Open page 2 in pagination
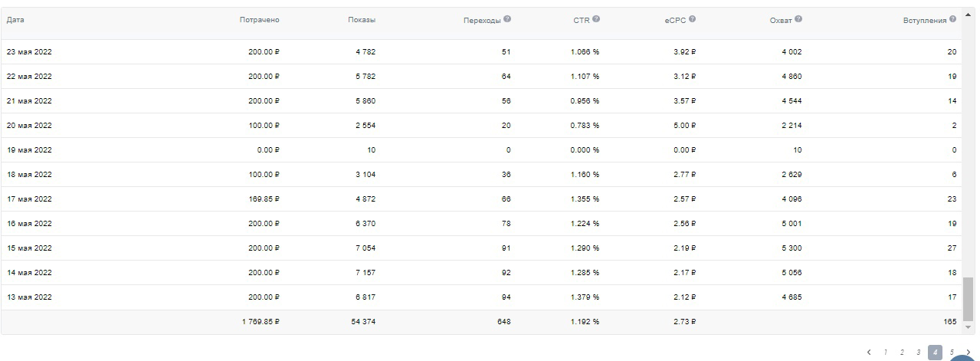980x361 pixels. coord(902,353)
